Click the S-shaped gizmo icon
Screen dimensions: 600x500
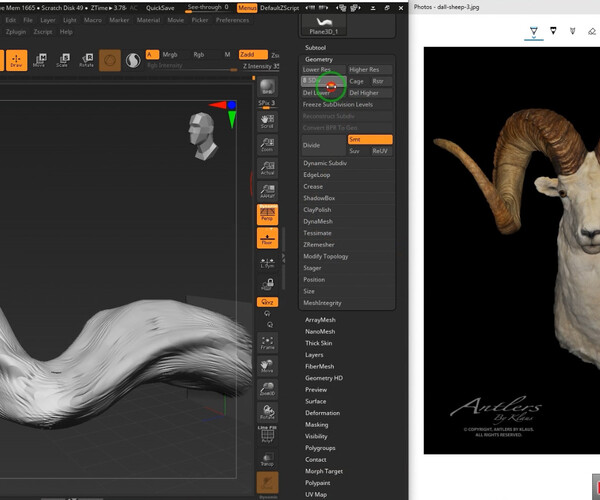133,60
